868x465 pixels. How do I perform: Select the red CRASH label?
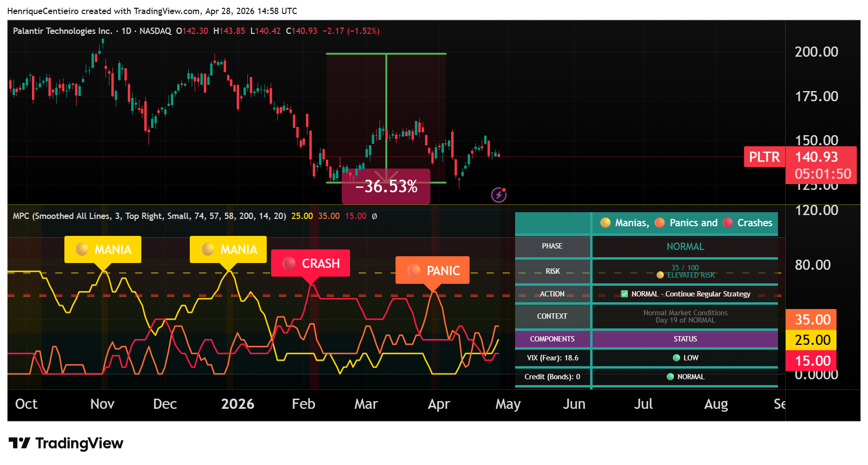pyautogui.click(x=310, y=263)
